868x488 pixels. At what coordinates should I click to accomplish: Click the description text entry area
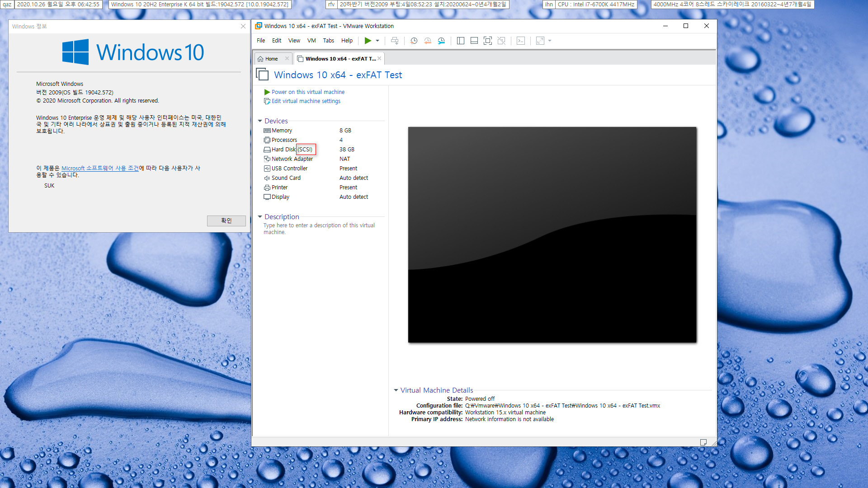point(319,229)
